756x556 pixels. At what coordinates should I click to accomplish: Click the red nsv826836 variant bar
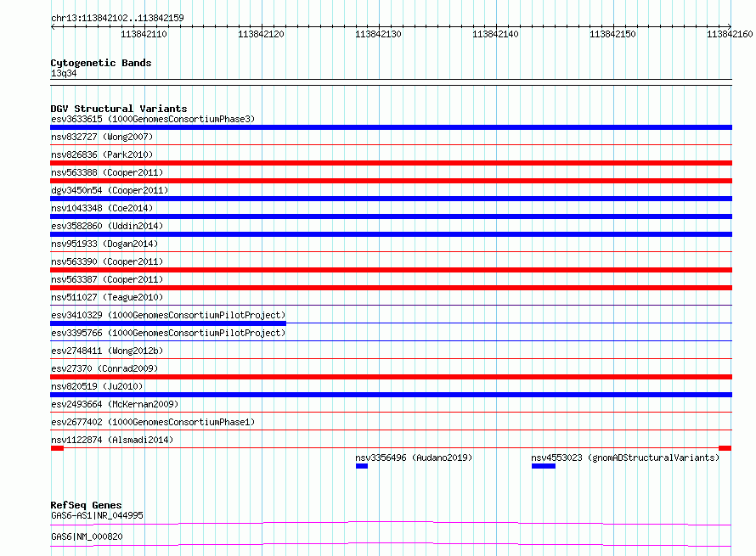[391, 163]
